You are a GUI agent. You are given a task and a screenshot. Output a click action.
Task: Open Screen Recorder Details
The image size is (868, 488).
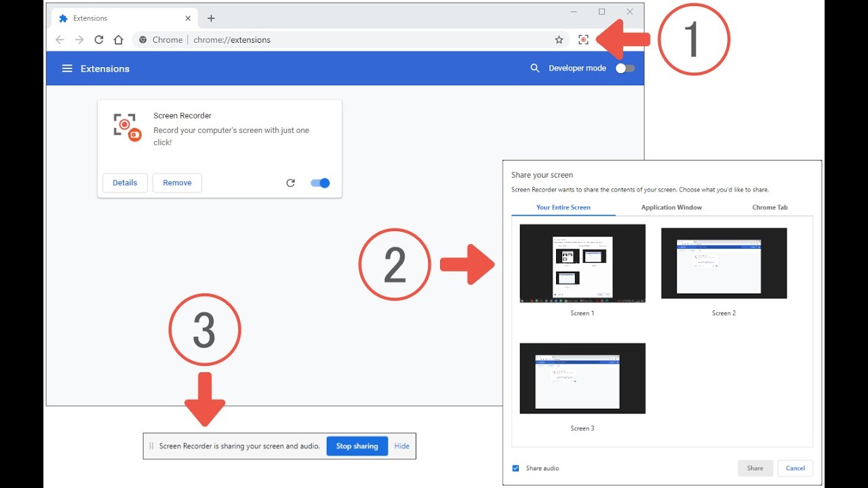tap(125, 183)
